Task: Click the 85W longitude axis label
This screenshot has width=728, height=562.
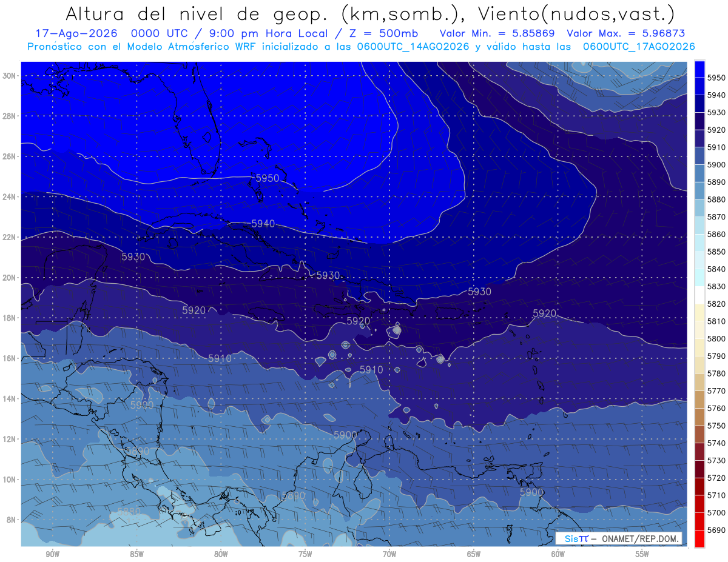Action: pyautogui.click(x=136, y=554)
